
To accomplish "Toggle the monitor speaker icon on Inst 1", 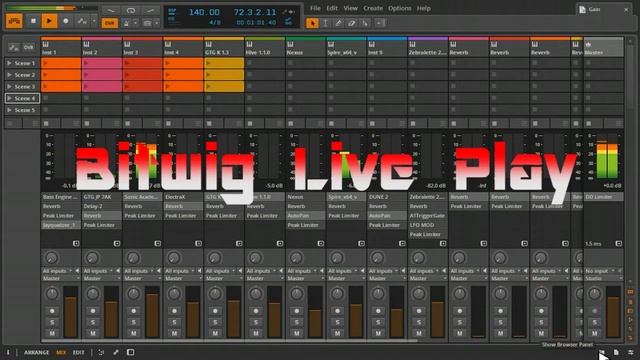I will [77, 271].
